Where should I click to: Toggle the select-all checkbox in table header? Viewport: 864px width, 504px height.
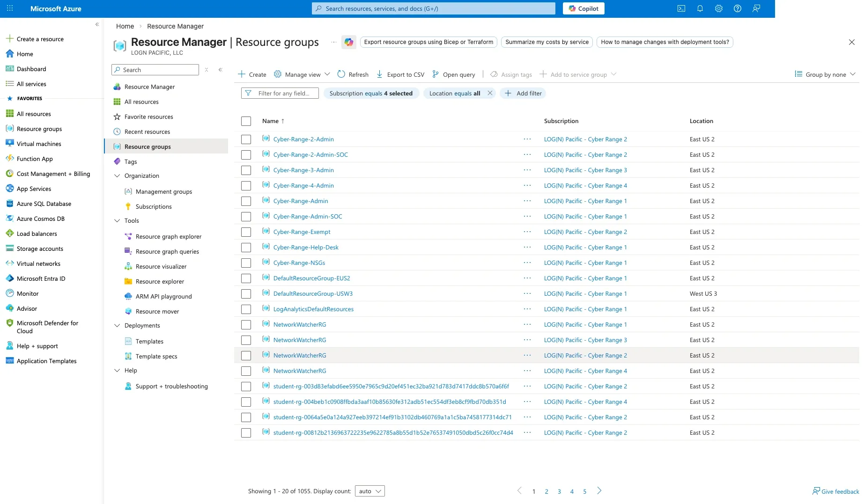tap(246, 121)
